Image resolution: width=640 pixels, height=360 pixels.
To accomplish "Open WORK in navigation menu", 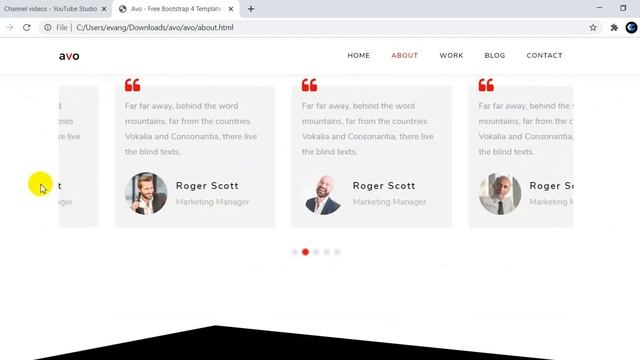I will pos(451,56).
